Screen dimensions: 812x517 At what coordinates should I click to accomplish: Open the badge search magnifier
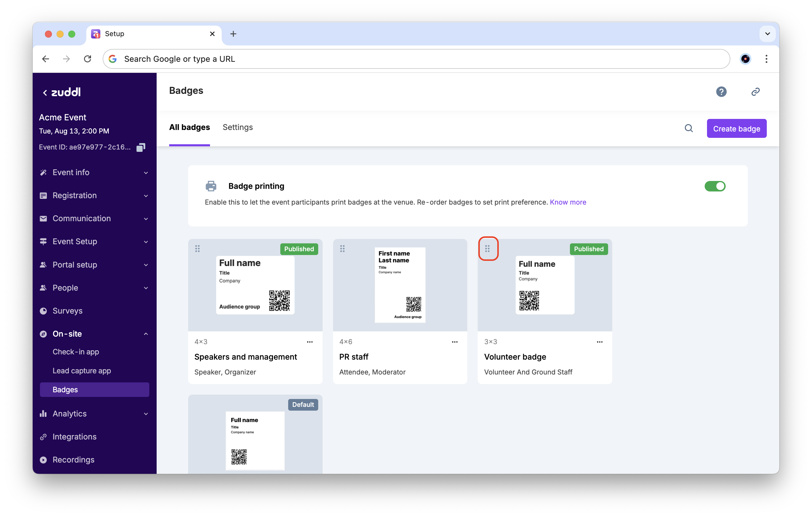pos(689,129)
